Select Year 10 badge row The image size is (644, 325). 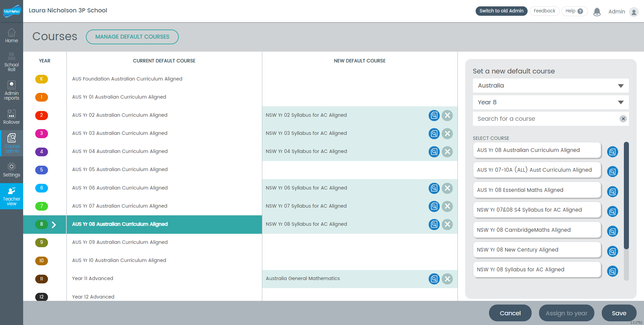tap(42, 261)
